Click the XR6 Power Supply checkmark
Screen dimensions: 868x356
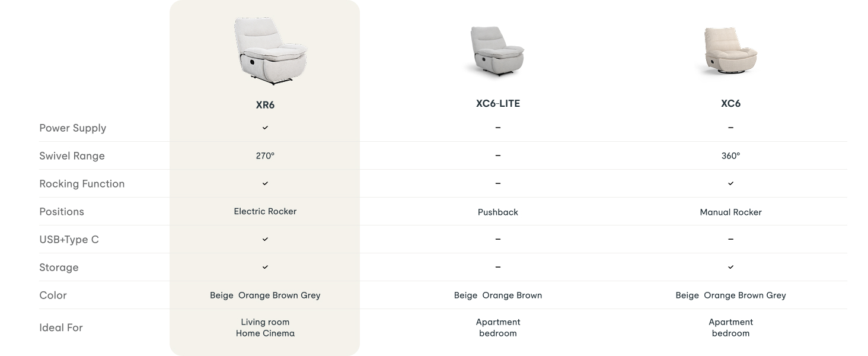(x=265, y=128)
